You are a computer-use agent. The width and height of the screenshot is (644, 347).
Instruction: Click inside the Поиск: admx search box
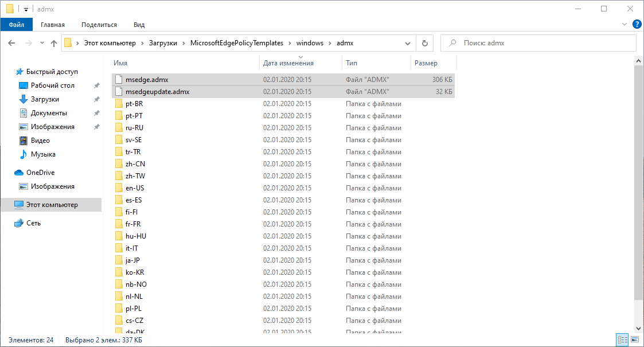click(538, 42)
